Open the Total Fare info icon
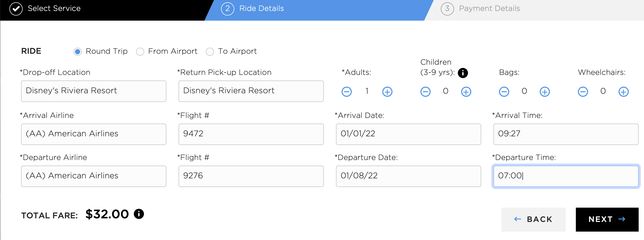Screen dimensions: 644x240 click(x=139, y=214)
